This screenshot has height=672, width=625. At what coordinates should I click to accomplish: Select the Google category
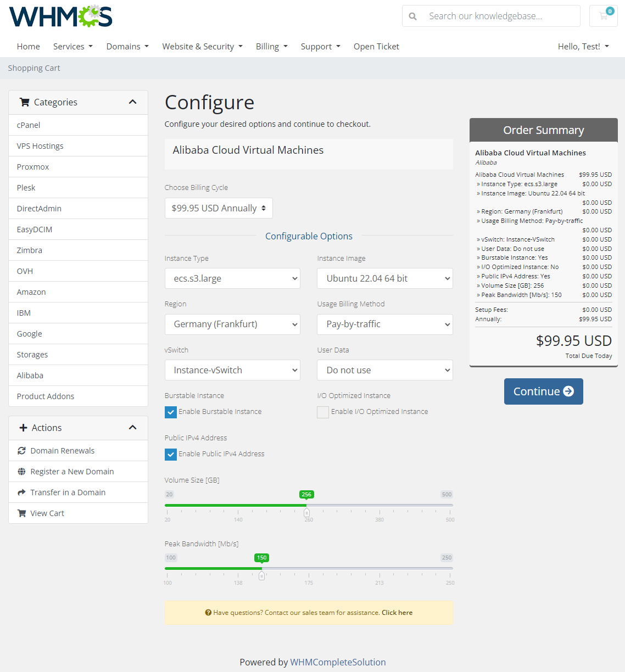tap(79, 334)
